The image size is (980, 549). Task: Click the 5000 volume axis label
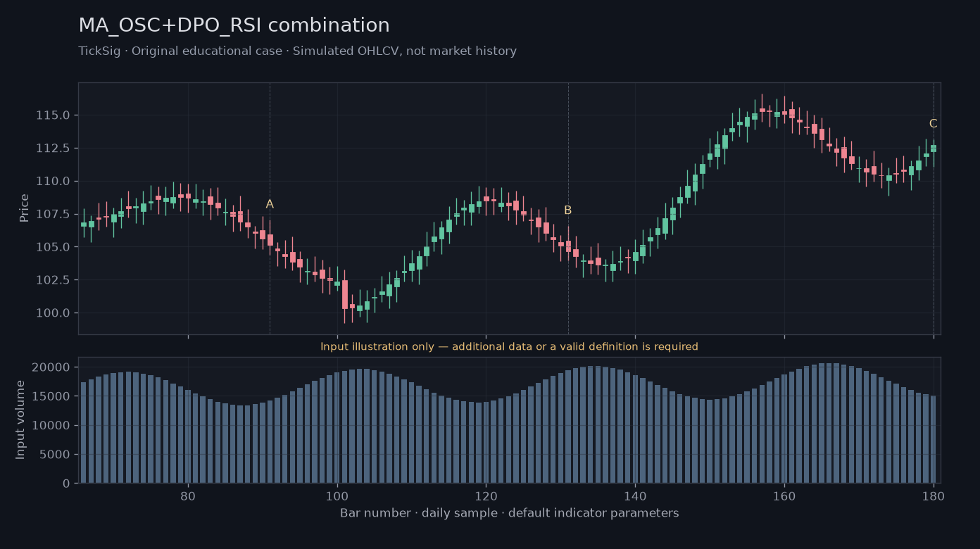coord(56,455)
